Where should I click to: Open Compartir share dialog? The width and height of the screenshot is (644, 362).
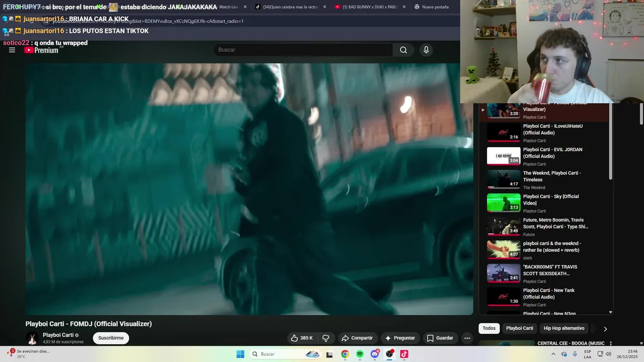point(357,338)
